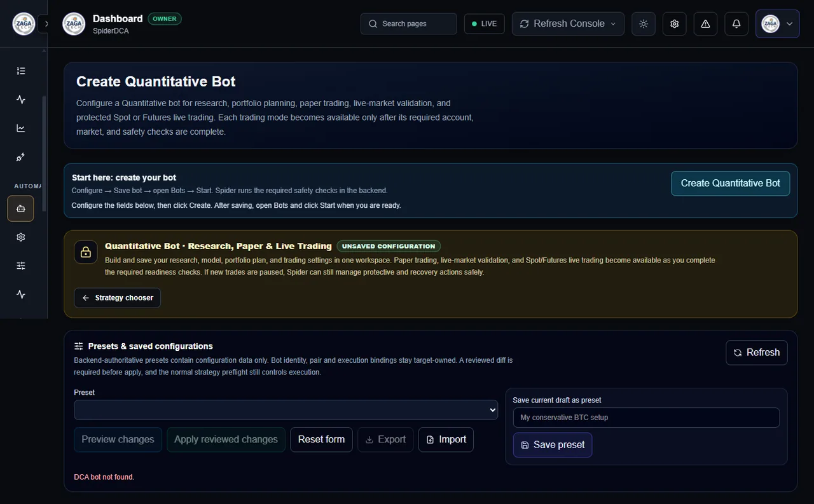This screenshot has width=814, height=504.
Task: Click the ZAGA logo in the sidebar corner
Action: click(24, 24)
